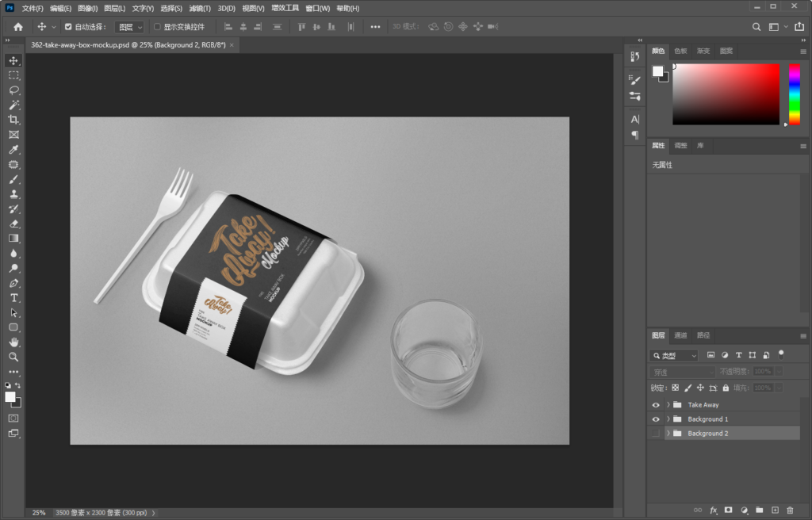Select the Magic Wand tool
The image size is (812, 520).
pyautogui.click(x=13, y=105)
